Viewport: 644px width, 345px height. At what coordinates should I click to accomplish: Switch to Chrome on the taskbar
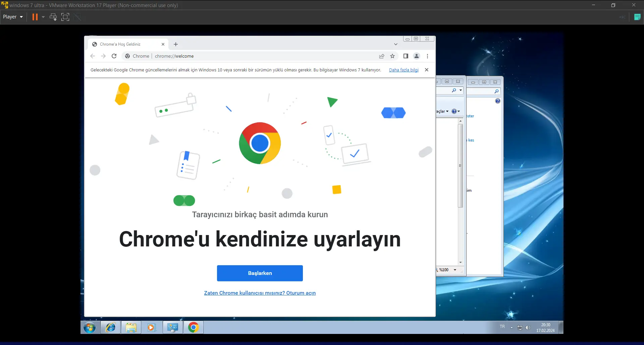point(194,328)
